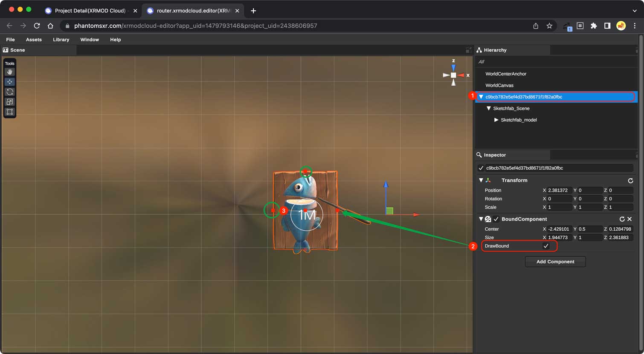Click the share page icon in address bar
The image size is (644, 354).
tap(536, 26)
